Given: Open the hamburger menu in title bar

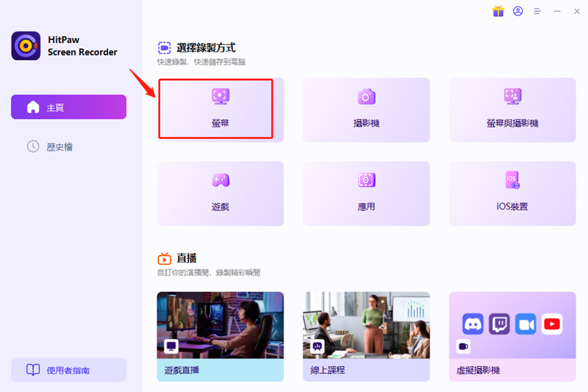Looking at the screenshot, I should pyautogui.click(x=537, y=11).
